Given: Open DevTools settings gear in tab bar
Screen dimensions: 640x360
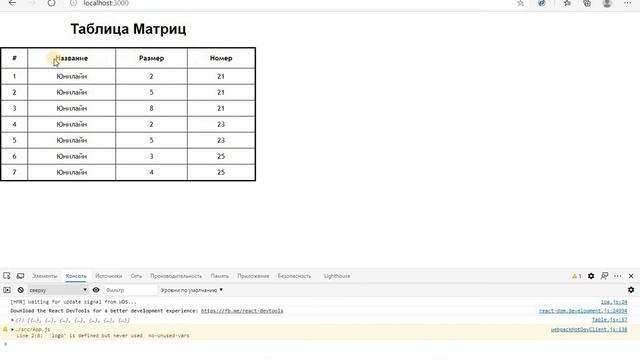Looking at the screenshot, I should 591,276.
